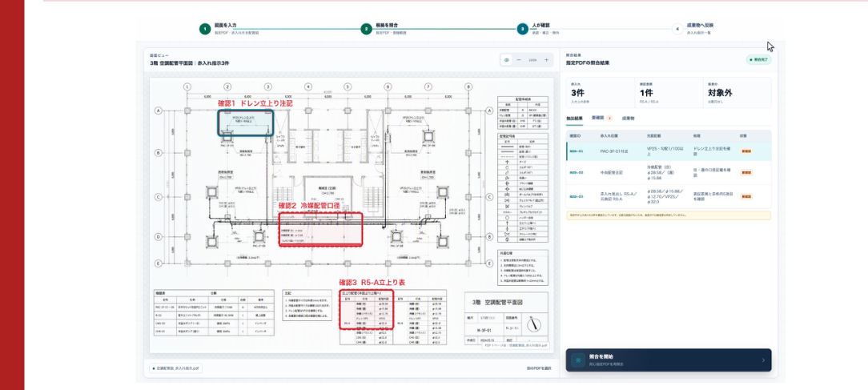Click the chevron arrow on 照合を開始 button

coord(763,360)
